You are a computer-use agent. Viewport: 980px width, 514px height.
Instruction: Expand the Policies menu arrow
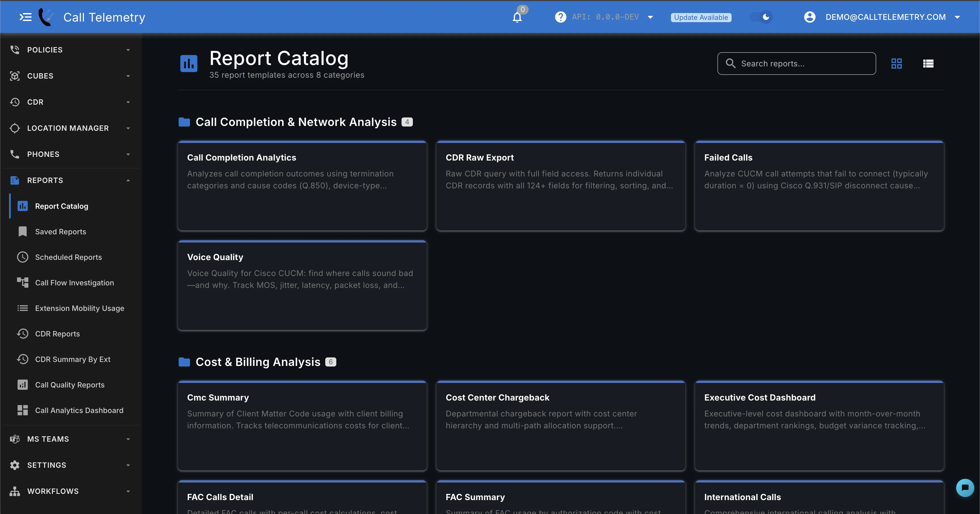128,50
